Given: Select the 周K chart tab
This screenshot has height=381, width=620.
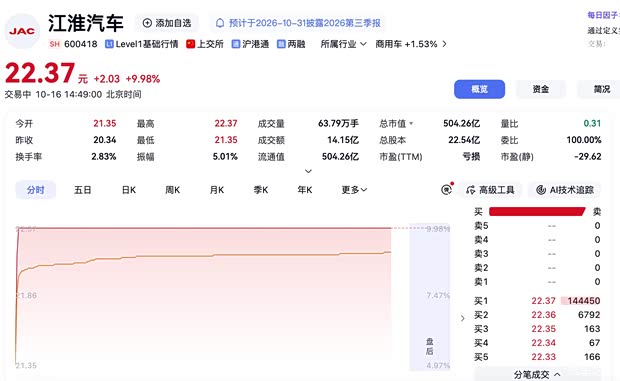Looking at the screenshot, I should tap(173, 190).
